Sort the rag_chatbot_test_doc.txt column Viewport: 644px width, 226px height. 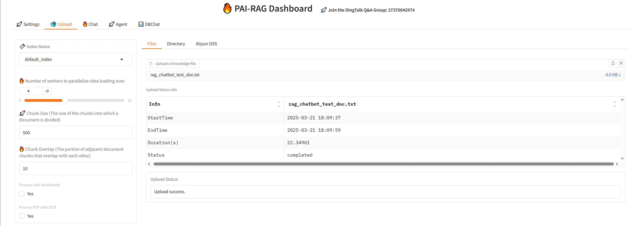614,104
